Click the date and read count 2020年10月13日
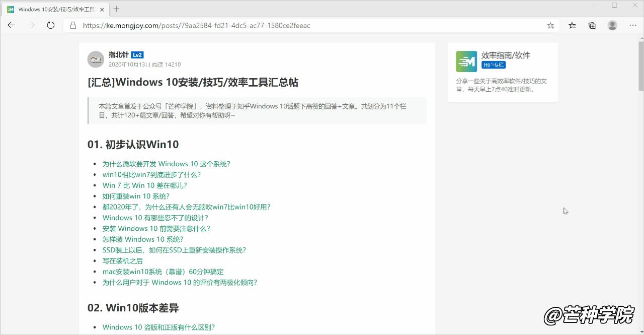 click(x=144, y=64)
